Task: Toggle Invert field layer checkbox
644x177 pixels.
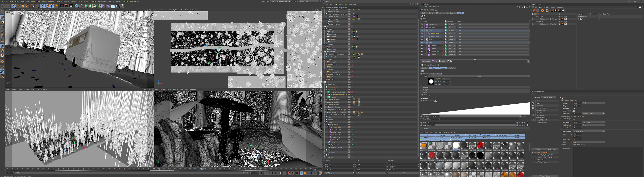Action: pyautogui.click(x=422, y=40)
